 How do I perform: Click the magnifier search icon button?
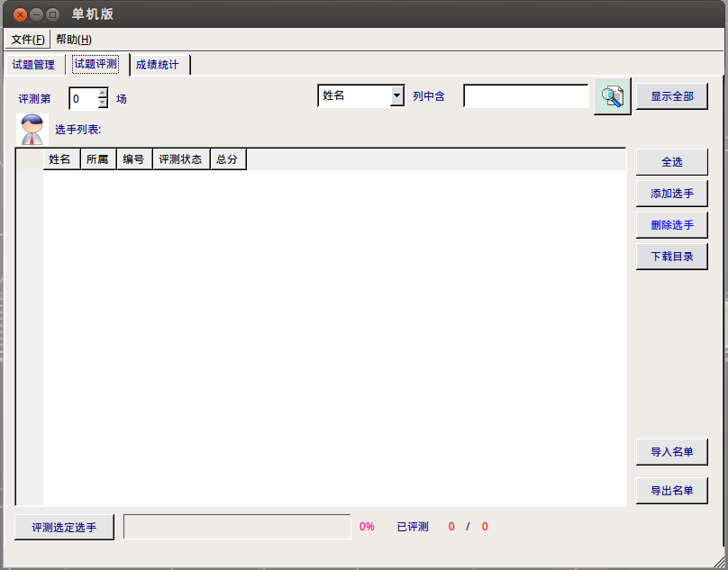pyautogui.click(x=613, y=96)
